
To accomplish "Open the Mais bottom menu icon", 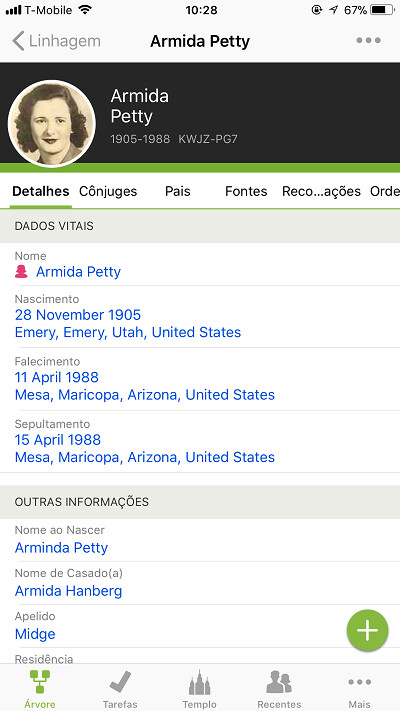I will tap(360, 682).
